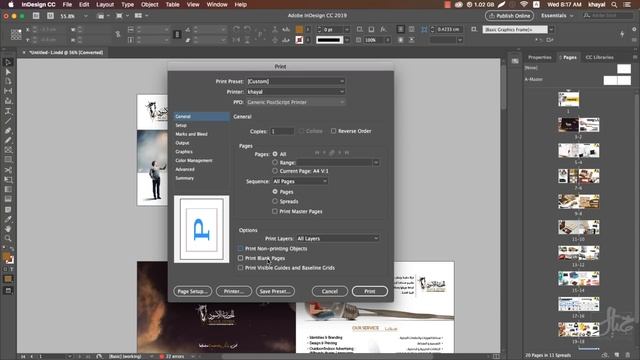
Task: Select the Free Transform tool
Action: (x=8, y=180)
